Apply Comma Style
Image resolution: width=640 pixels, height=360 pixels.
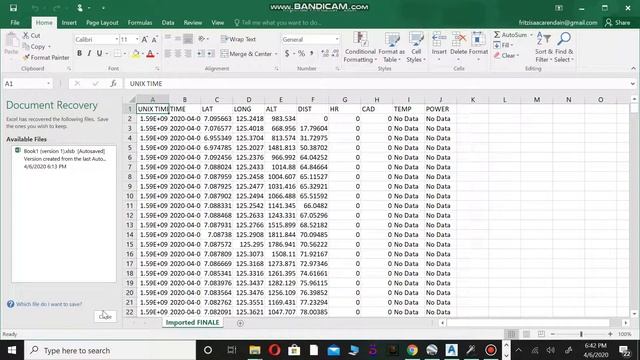(x=311, y=53)
